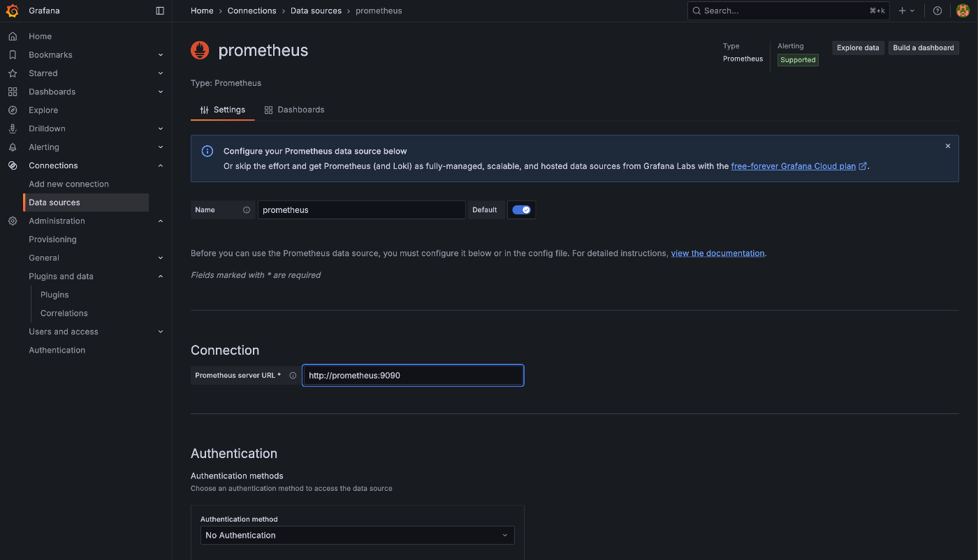Click the Bookmarks icon in sidebar
978x560 pixels.
pyautogui.click(x=13, y=54)
